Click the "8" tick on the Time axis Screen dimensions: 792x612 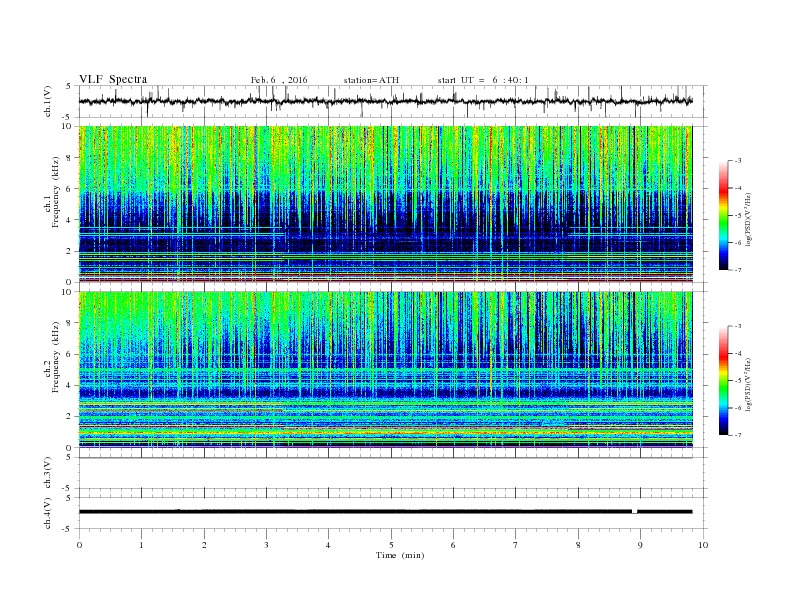tap(578, 545)
